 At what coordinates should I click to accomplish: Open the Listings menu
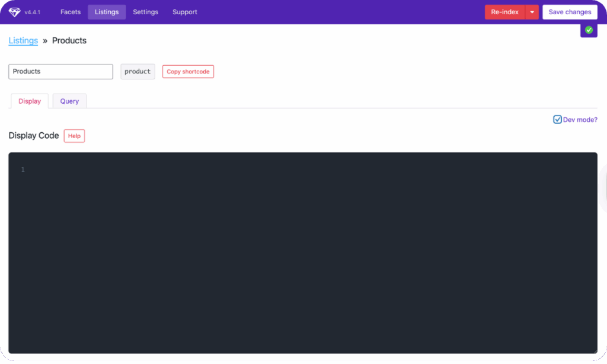pyautogui.click(x=107, y=12)
